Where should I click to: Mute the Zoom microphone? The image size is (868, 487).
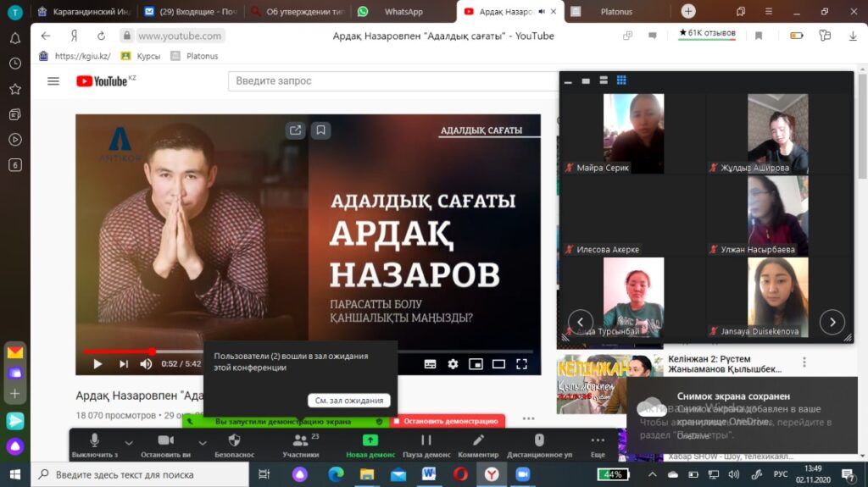94,444
